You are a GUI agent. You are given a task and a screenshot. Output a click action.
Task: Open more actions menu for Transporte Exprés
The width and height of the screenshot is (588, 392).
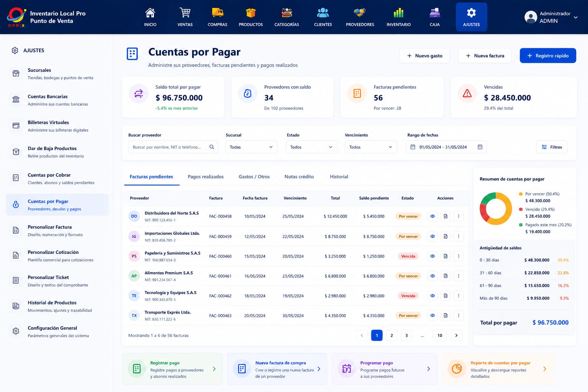point(459,315)
